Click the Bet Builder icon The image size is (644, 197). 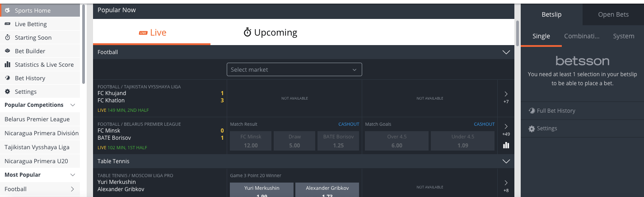7,51
